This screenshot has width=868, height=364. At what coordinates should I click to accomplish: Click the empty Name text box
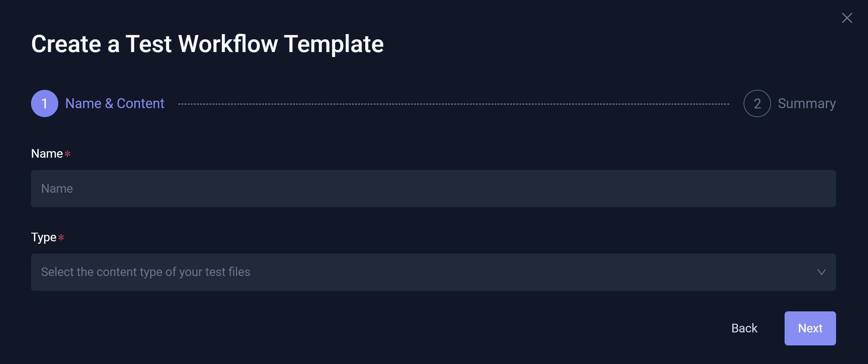[434, 189]
